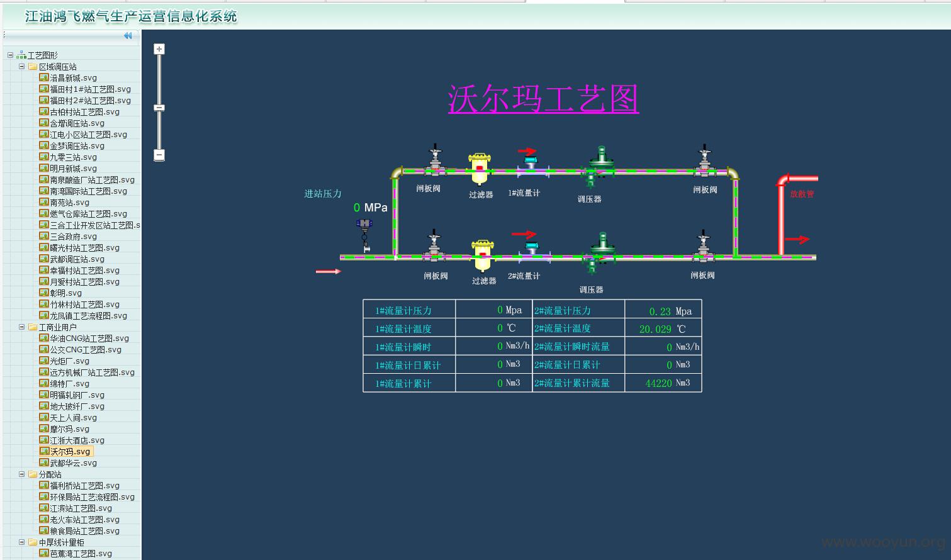Open 武都调压站.svg
This screenshot has width=951, height=560.
click(77, 259)
